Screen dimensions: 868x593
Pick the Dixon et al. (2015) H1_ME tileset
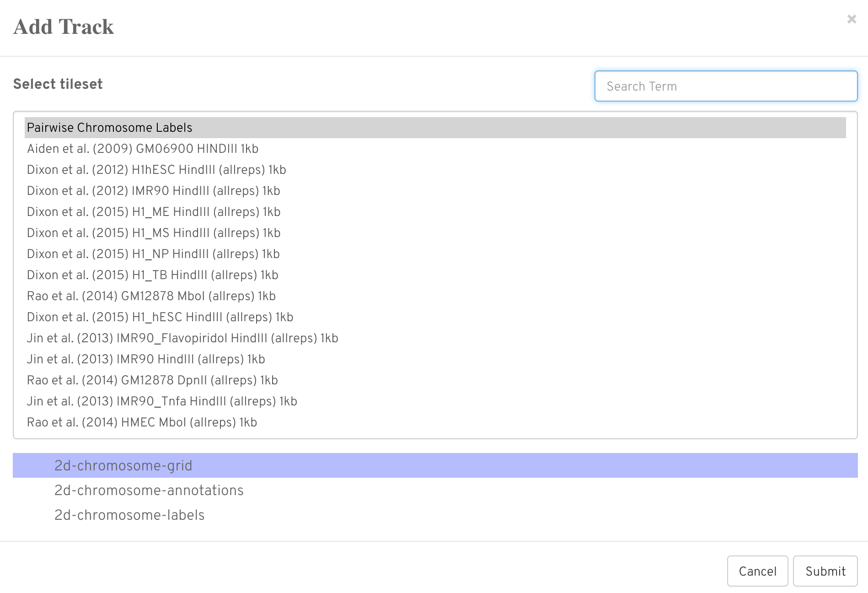(x=153, y=212)
